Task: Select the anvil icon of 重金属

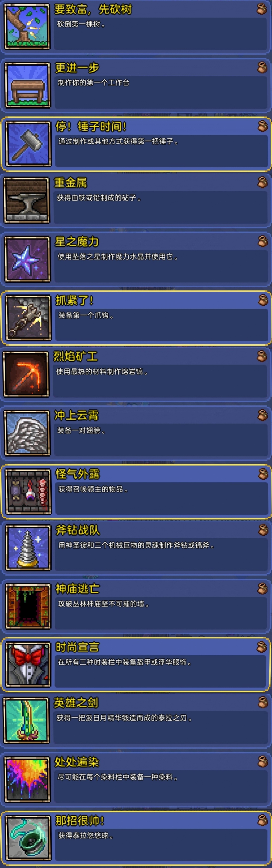Action: (27, 200)
